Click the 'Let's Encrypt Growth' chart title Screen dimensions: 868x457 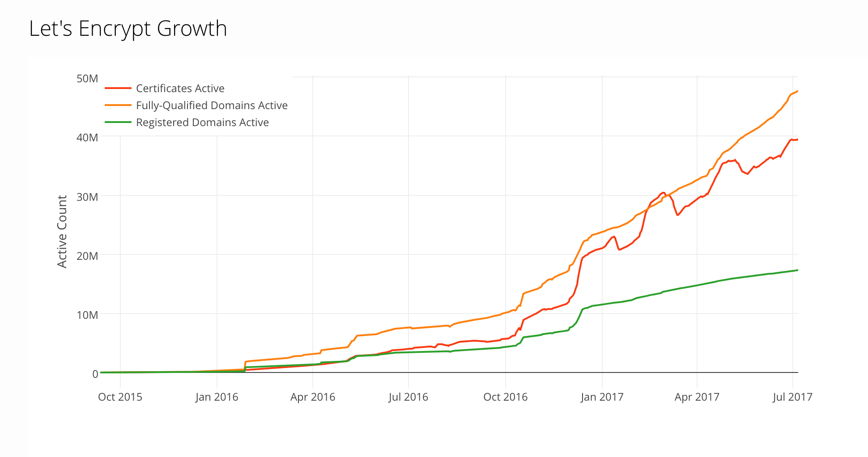pos(128,29)
